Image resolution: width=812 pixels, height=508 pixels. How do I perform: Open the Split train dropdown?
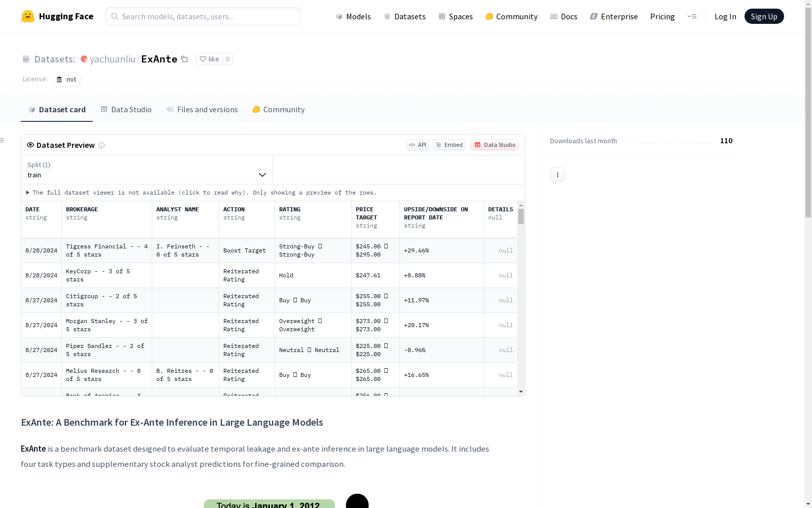[x=147, y=170]
